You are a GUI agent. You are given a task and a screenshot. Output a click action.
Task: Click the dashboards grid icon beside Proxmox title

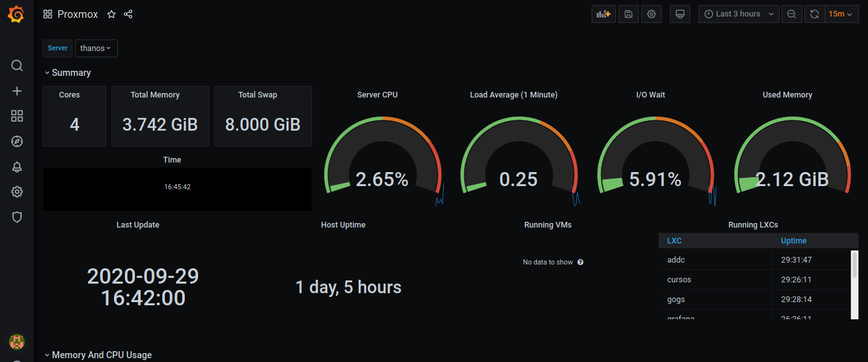point(48,14)
